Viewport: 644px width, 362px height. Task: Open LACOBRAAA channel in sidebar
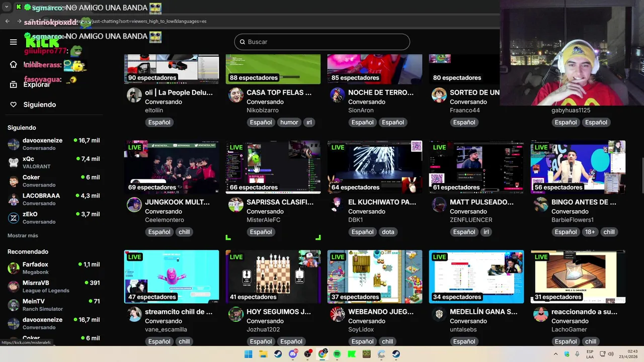(x=53, y=199)
